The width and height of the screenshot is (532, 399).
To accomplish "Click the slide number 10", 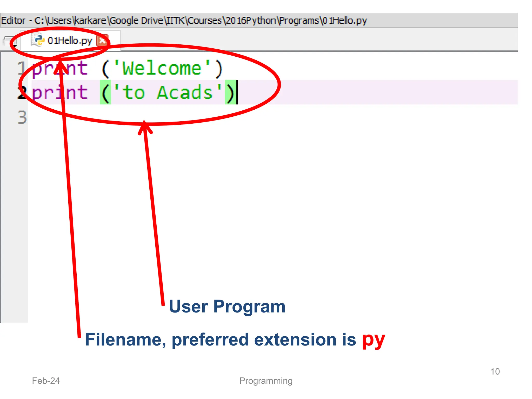I will pos(495,371).
